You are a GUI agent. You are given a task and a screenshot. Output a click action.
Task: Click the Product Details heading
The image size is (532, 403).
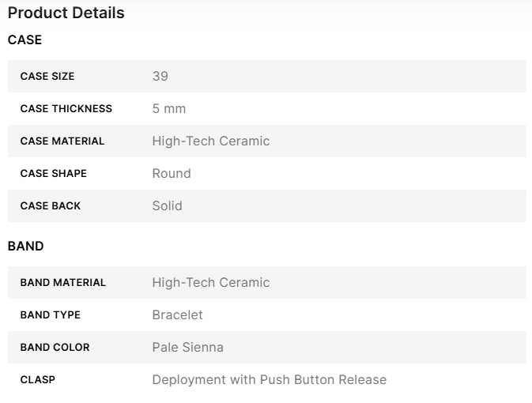[x=66, y=13]
